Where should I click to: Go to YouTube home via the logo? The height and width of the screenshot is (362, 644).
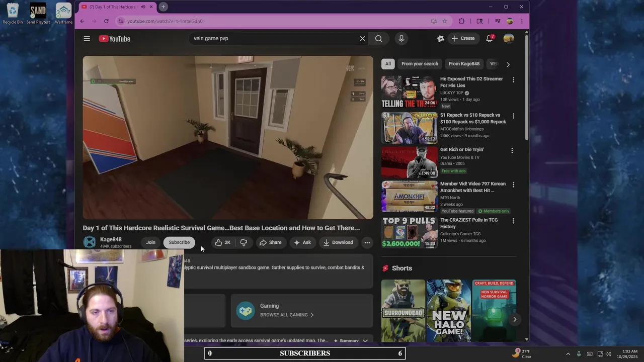click(115, 39)
